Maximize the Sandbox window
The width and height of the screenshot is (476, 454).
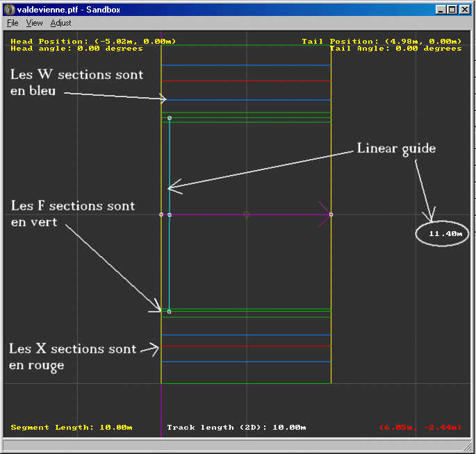[452, 10]
